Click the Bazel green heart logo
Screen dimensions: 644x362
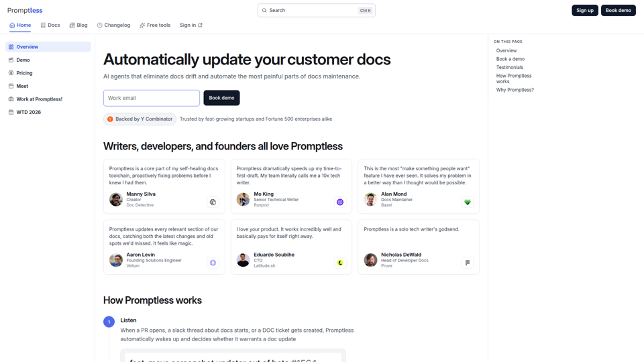click(x=468, y=202)
